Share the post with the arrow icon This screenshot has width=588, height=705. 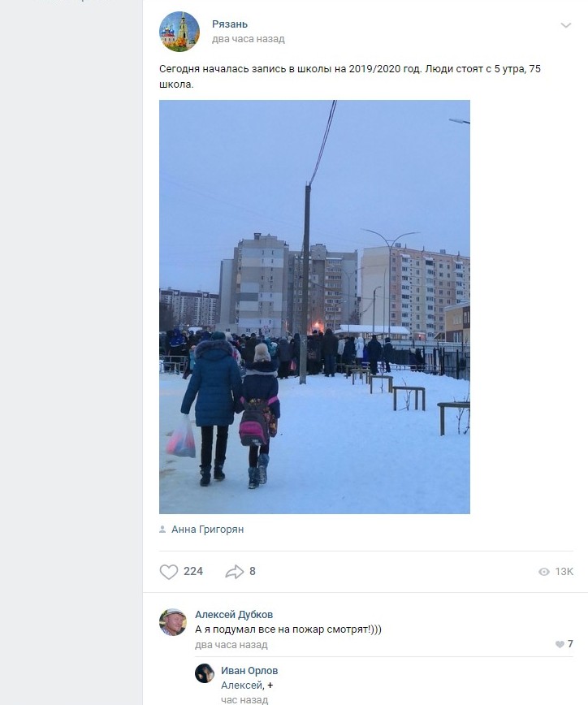pyautogui.click(x=234, y=572)
